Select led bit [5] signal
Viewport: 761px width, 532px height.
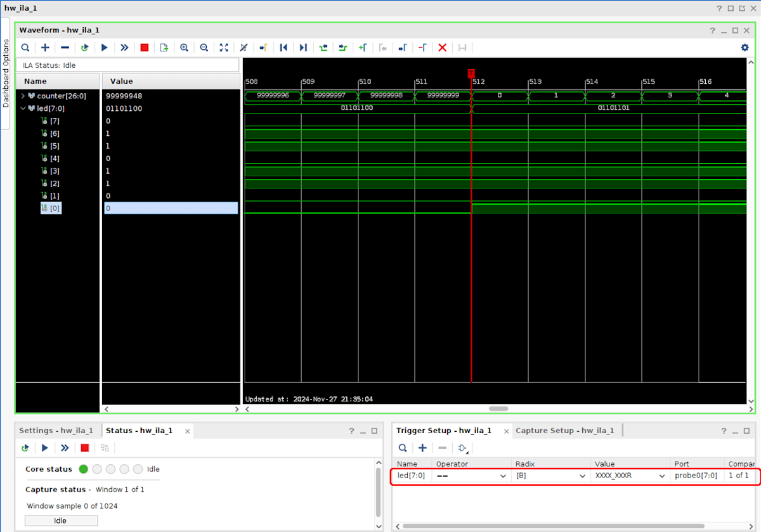tap(55, 146)
